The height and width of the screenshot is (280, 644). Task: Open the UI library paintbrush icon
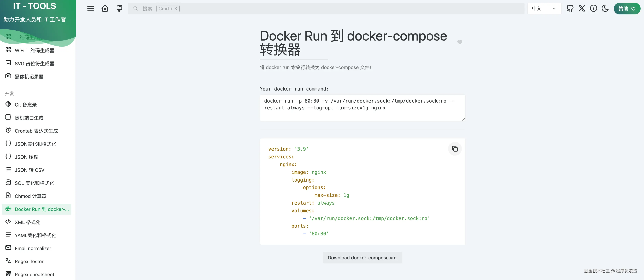coord(119,9)
